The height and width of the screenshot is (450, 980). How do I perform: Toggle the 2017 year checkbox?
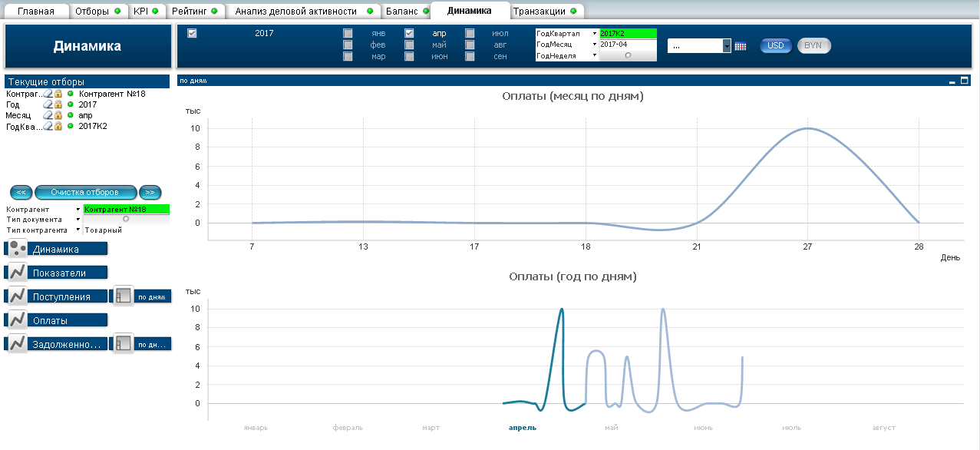pos(192,33)
